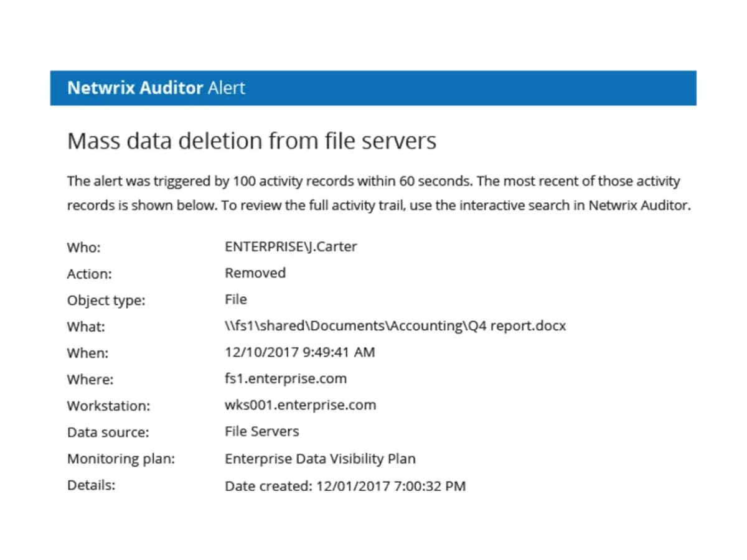Click the Action label
The image size is (747, 560).
tap(89, 274)
